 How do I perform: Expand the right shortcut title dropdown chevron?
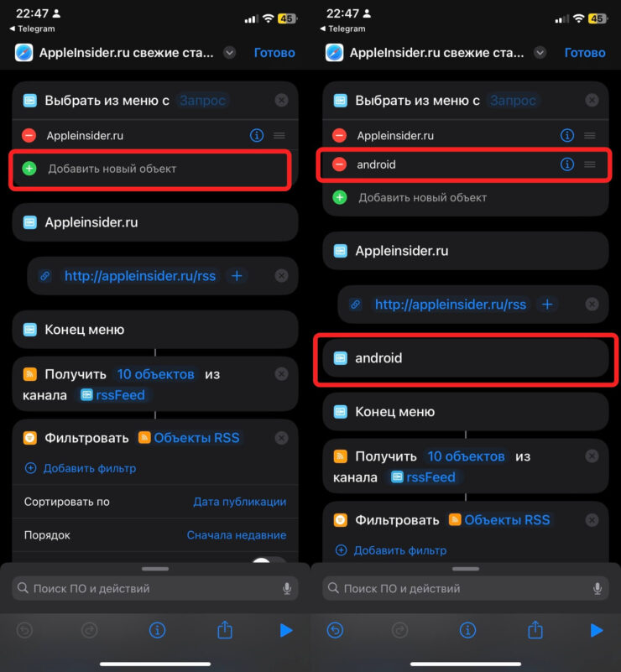pos(540,53)
